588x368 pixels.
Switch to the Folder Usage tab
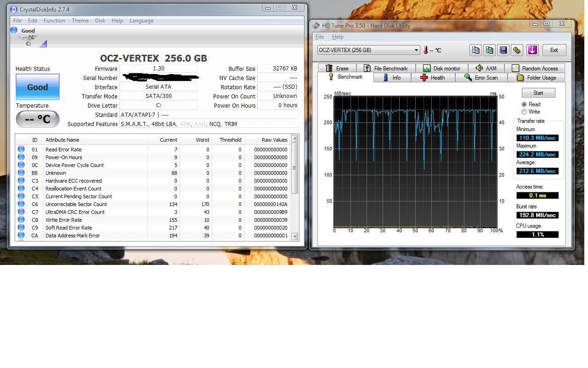pyautogui.click(x=537, y=78)
